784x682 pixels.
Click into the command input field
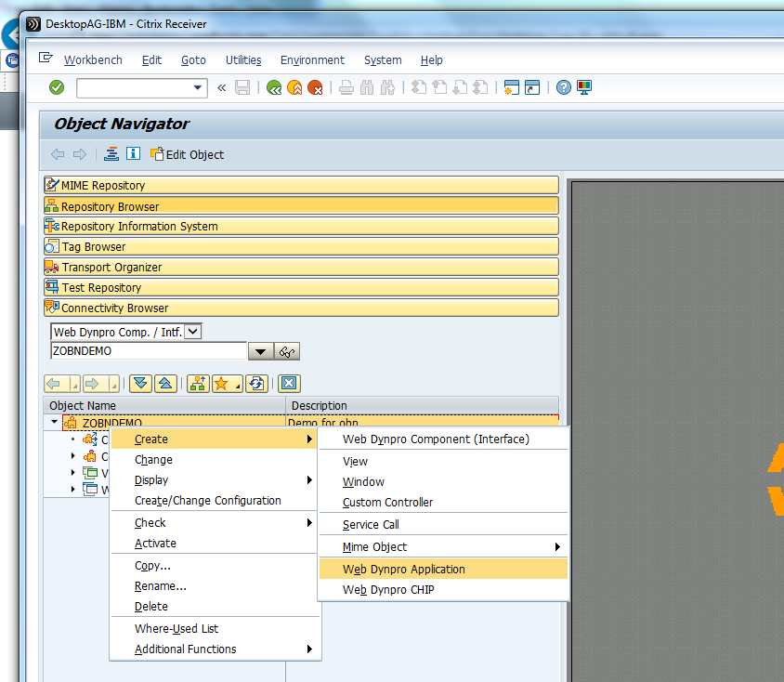[135, 88]
